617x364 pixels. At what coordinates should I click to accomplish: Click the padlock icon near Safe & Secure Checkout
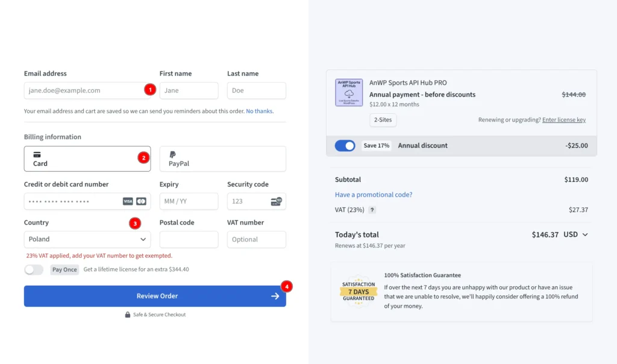coord(128,315)
